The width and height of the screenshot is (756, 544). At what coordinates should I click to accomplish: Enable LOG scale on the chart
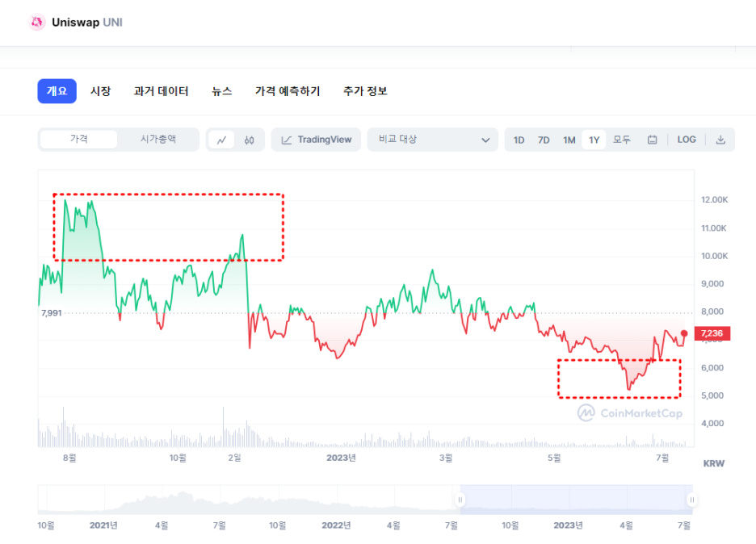point(686,140)
